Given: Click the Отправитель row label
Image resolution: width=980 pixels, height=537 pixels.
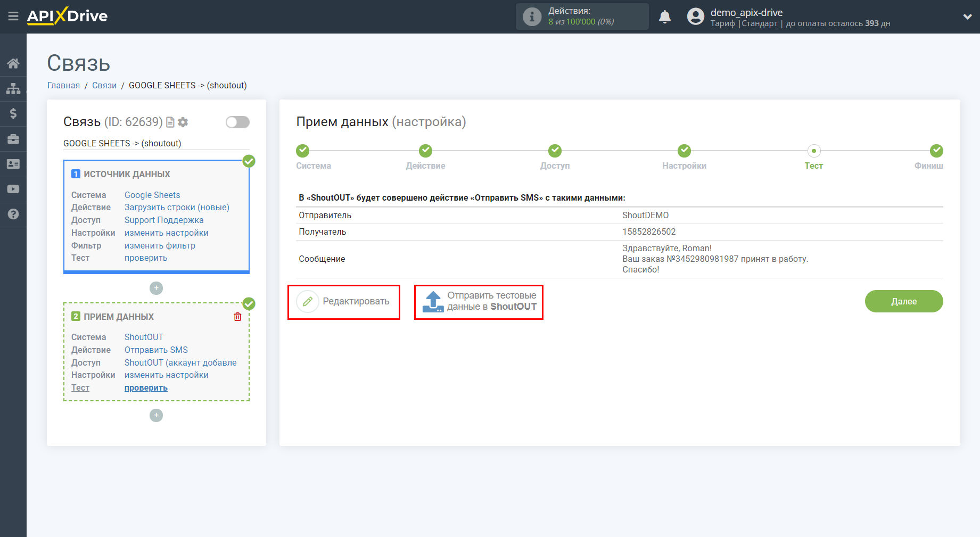Looking at the screenshot, I should [x=325, y=216].
